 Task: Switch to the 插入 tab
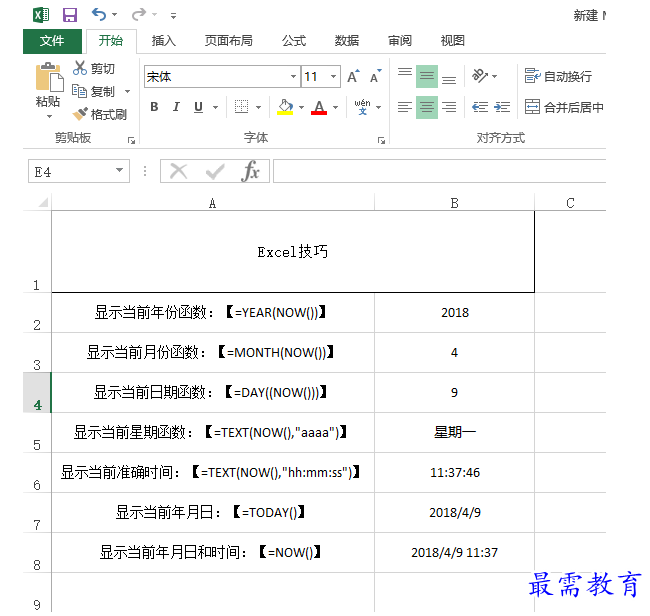164,41
